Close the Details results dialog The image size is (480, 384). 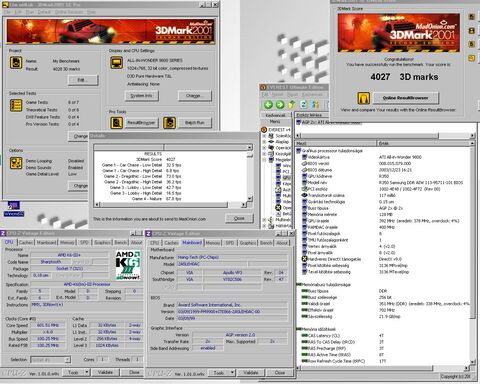click(239, 218)
